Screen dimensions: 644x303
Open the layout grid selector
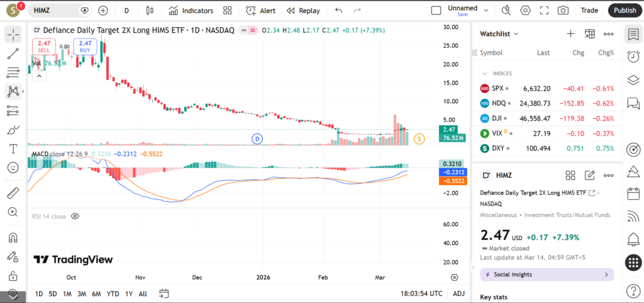point(228,11)
